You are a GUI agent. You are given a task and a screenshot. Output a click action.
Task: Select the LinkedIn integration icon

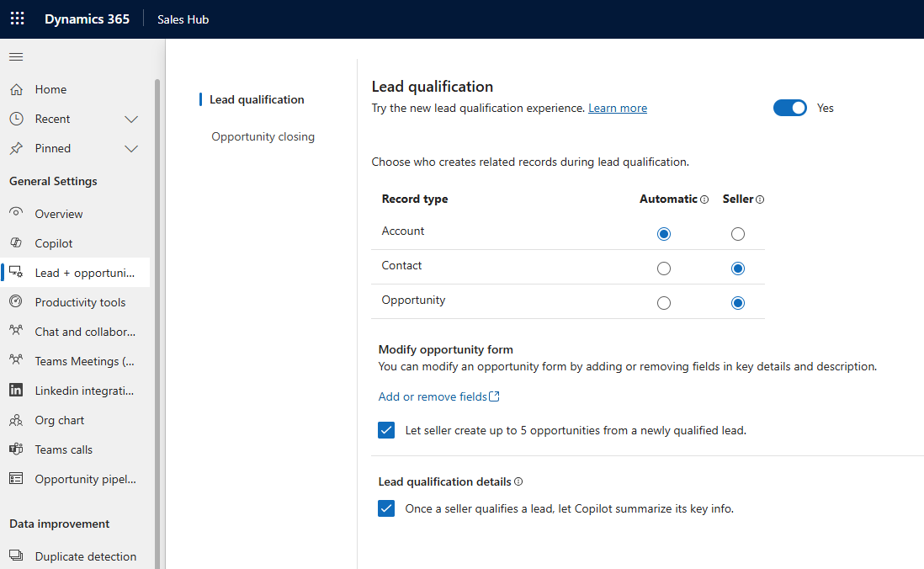pyautogui.click(x=19, y=390)
